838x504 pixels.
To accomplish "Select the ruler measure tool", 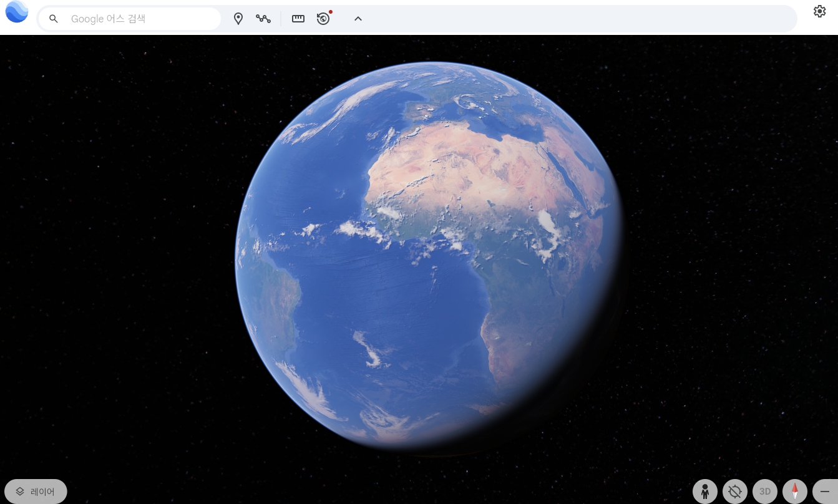I will [298, 19].
